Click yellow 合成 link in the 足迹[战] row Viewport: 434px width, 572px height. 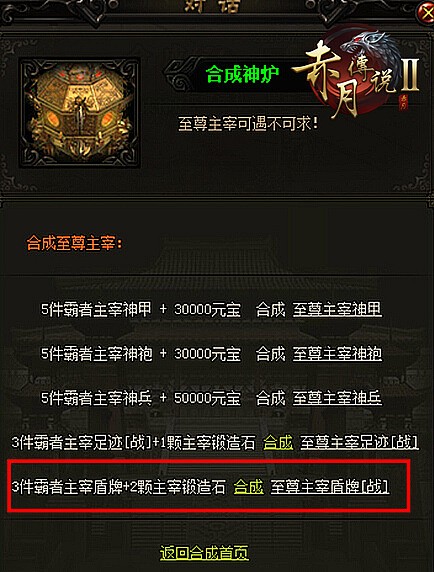(278, 442)
